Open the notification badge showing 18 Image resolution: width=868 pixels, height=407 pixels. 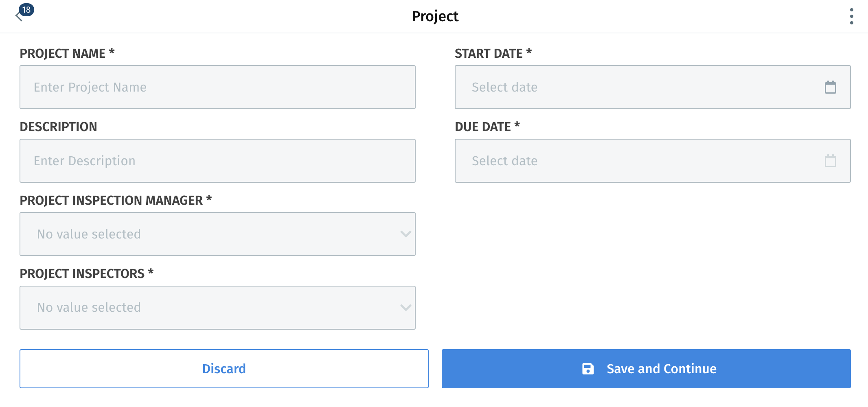pyautogui.click(x=26, y=10)
